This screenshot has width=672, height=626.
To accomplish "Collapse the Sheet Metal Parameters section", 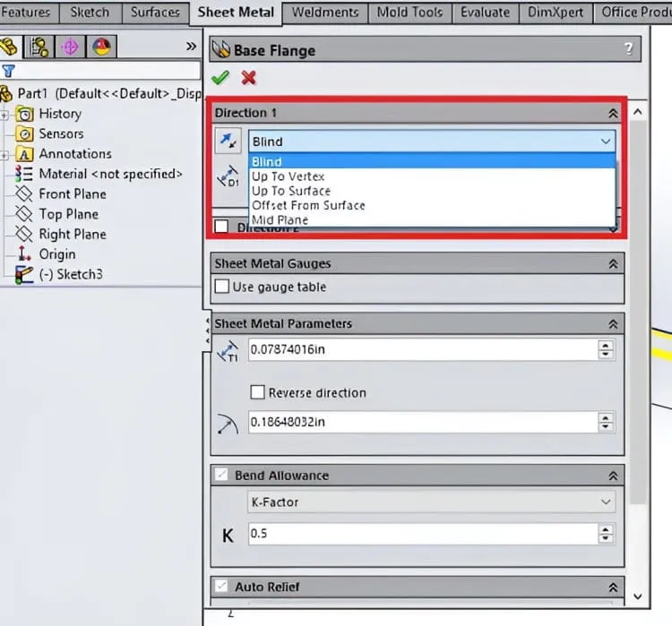I will click(613, 324).
